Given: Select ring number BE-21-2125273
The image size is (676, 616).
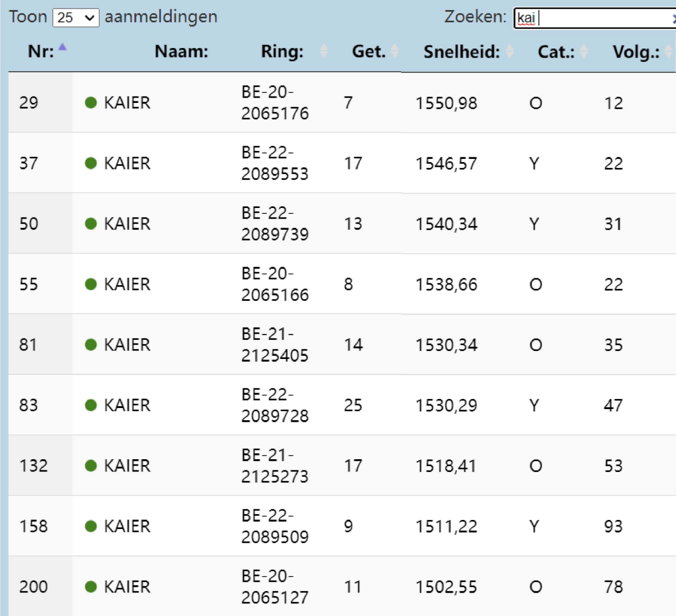Looking at the screenshot, I should pyautogui.click(x=275, y=466).
